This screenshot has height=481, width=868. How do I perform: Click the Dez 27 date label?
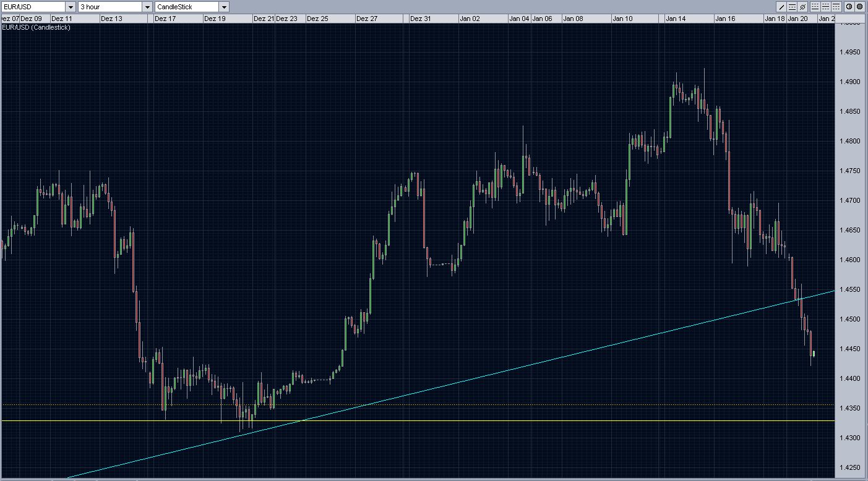click(367, 19)
